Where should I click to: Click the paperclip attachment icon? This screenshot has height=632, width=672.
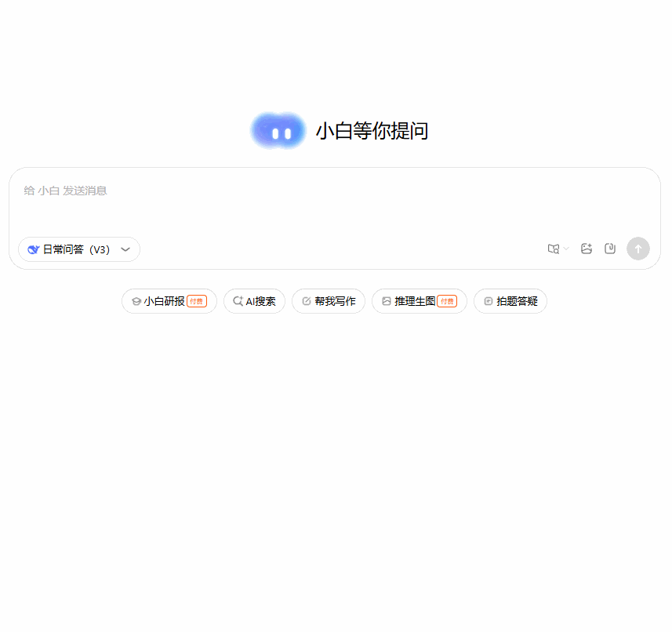point(610,248)
